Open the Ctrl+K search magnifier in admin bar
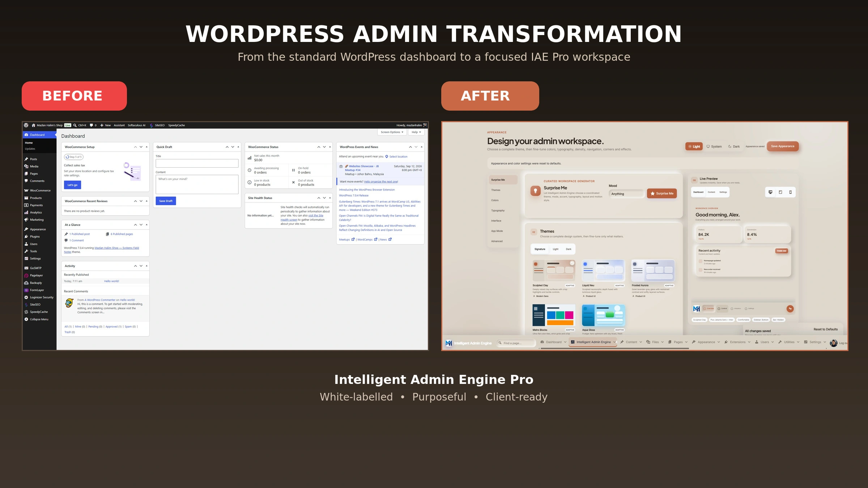 point(75,125)
